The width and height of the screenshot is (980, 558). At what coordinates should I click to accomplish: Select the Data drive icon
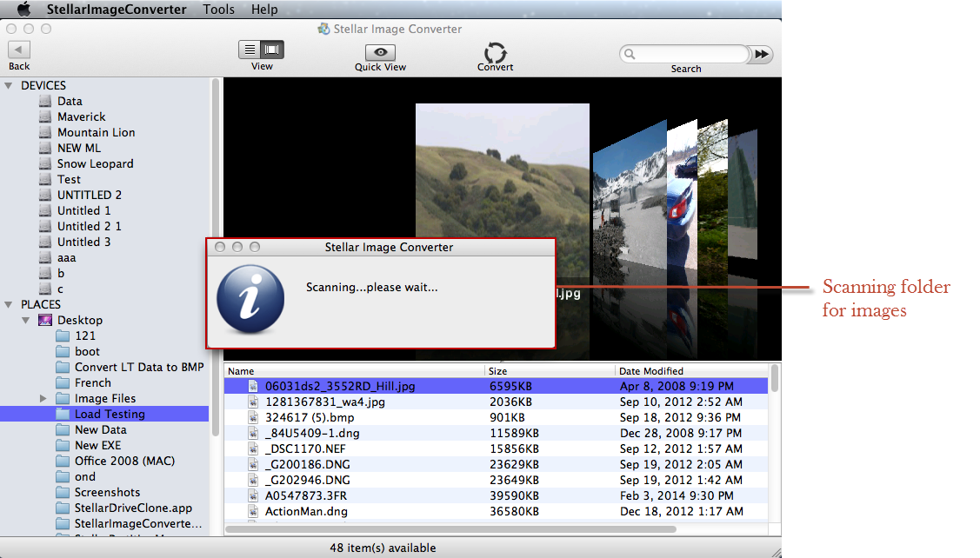click(x=45, y=101)
